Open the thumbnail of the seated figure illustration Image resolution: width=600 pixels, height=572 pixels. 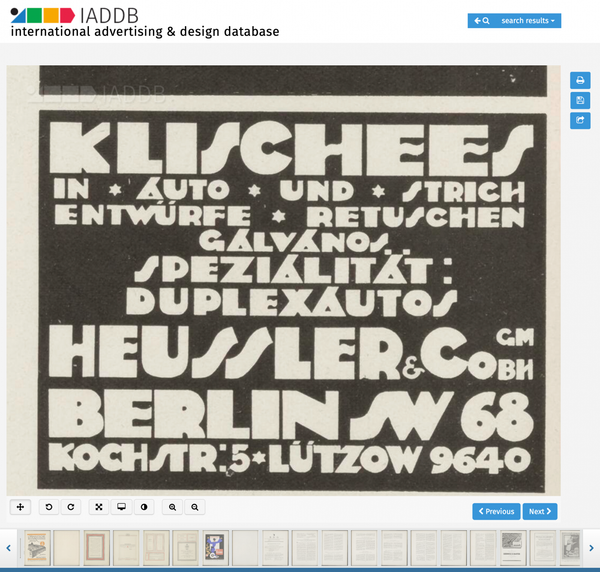571,548
